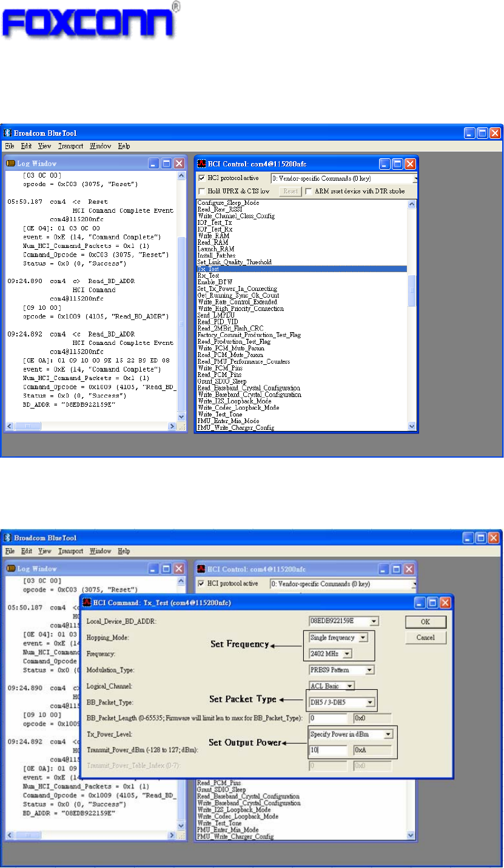
Task: Toggle ARM reset device with DTR strobe
Action: point(309,192)
